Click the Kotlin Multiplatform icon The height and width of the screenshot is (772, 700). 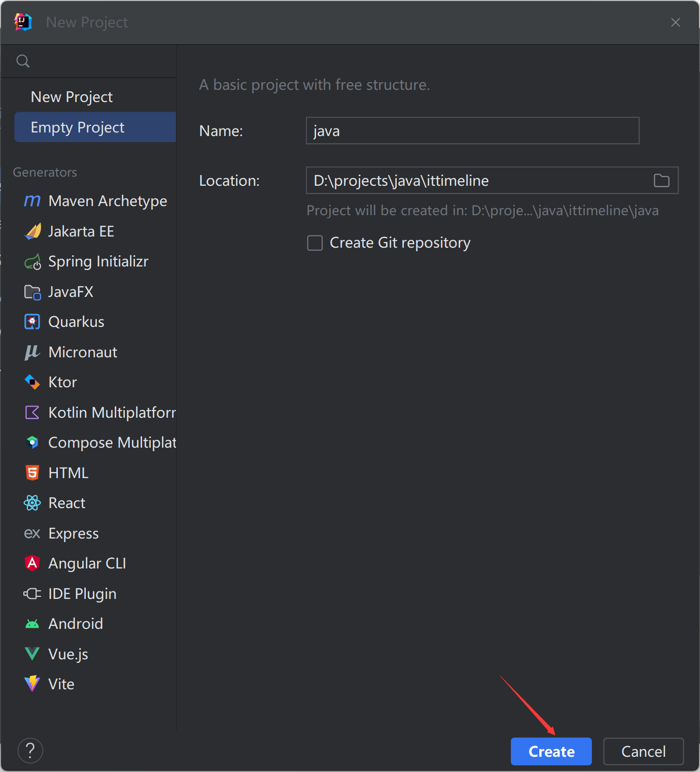click(32, 413)
